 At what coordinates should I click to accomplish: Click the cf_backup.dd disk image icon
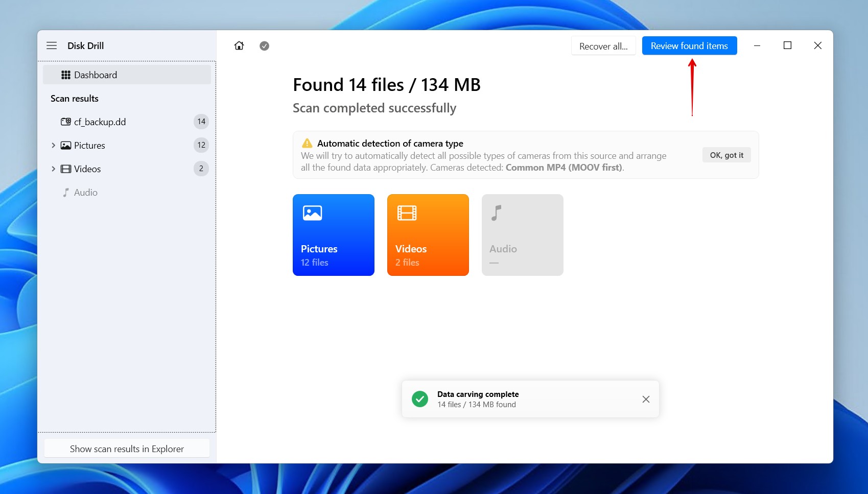(66, 122)
